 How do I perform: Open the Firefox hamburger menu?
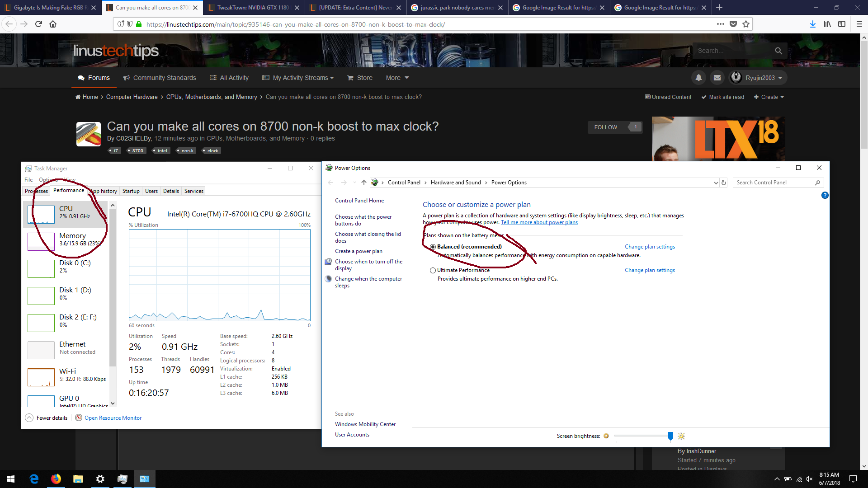pos(859,24)
